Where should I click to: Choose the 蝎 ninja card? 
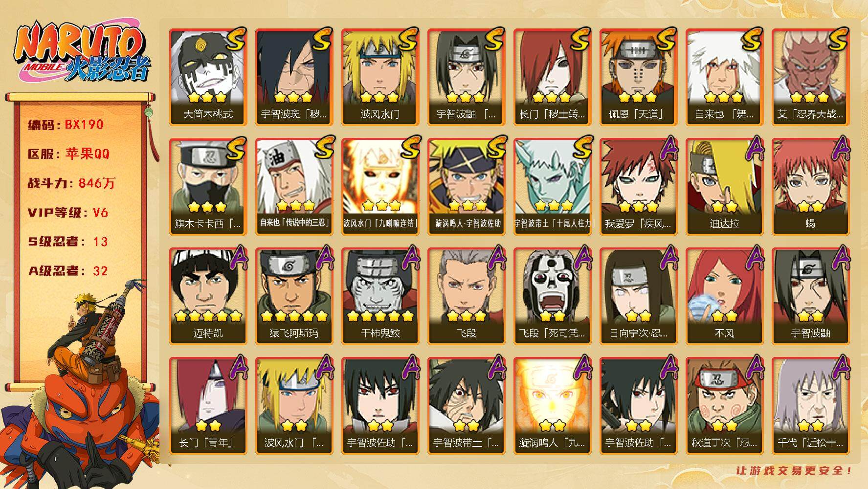pyautogui.click(x=810, y=186)
